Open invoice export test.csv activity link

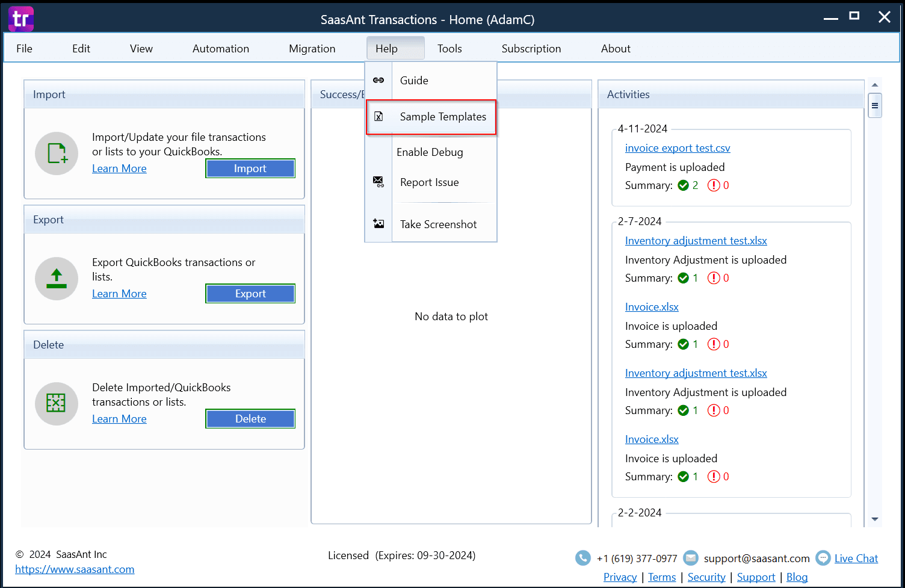pyautogui.click(x=678, y=148)
